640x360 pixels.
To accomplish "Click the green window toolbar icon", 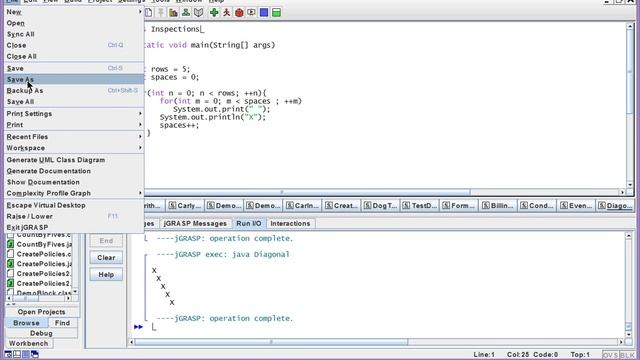I will click(x=276, y=13).
